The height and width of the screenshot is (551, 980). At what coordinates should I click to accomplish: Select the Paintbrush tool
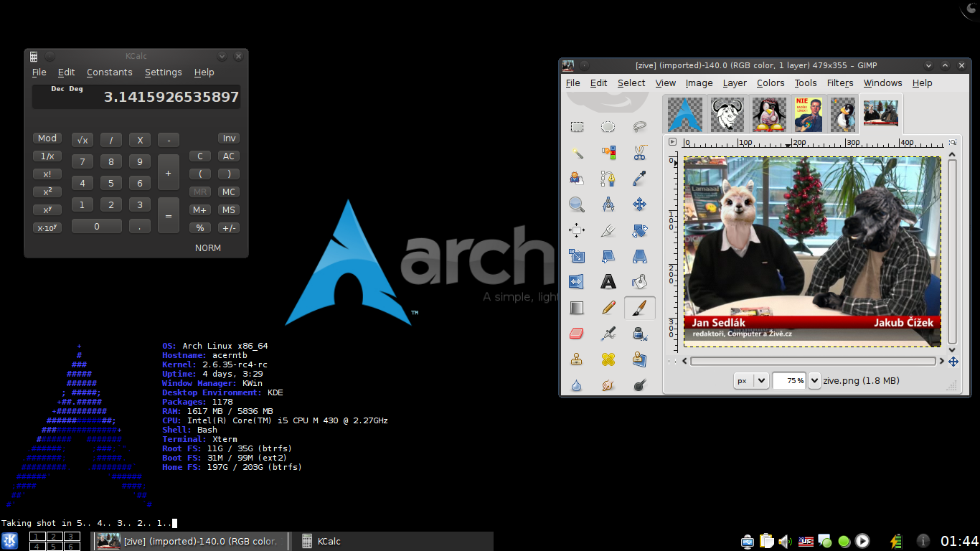coord(640,308)
